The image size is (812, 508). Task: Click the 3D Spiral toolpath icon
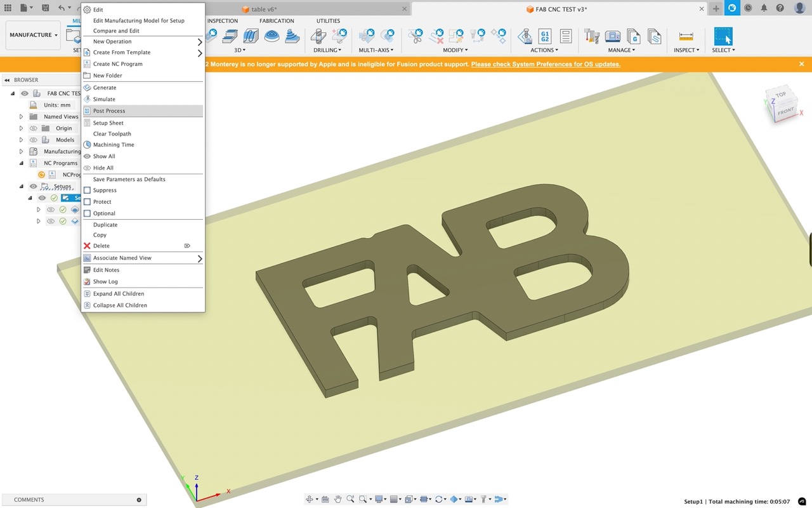click(272, 36)
